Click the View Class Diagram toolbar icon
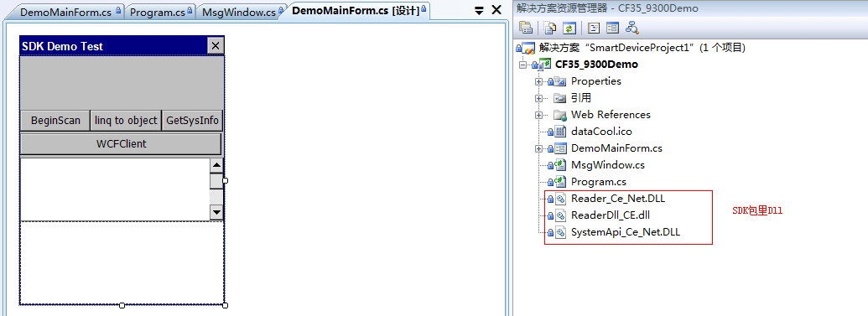Image resolution: width=868 pixels, height=316 pixels. point(632,28)
